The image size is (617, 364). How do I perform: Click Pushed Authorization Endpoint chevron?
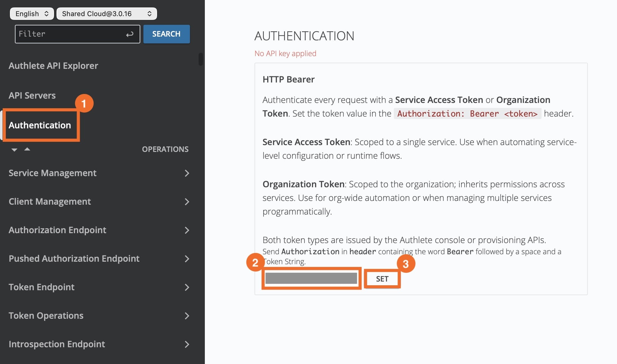187,259
